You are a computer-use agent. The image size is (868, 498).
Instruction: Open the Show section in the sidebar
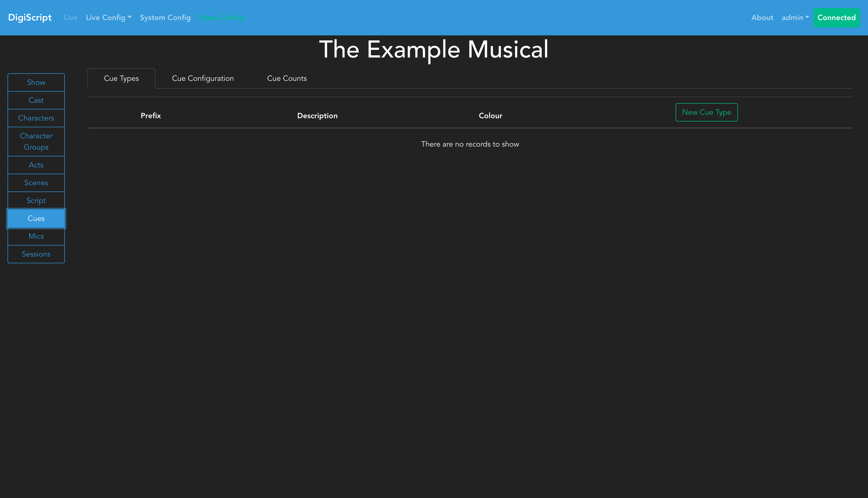coord(36,82)
